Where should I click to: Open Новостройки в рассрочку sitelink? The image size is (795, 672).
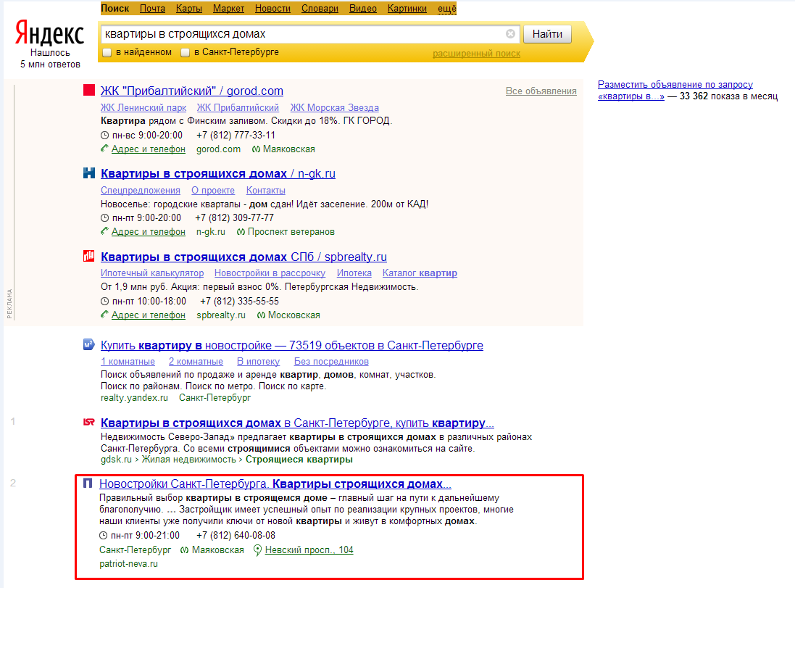[270, 273]
